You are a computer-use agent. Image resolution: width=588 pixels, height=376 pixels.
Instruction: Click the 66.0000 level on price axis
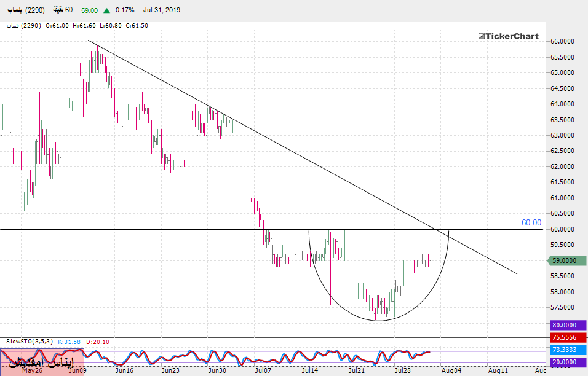tap(562, 41)
